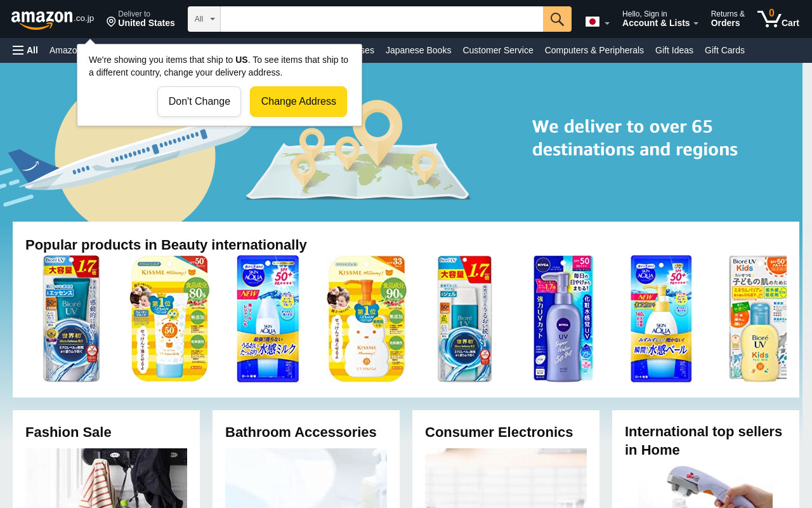Click the Japan flag language selector
This screenshot has width=812, height=508.
point(593,22)
